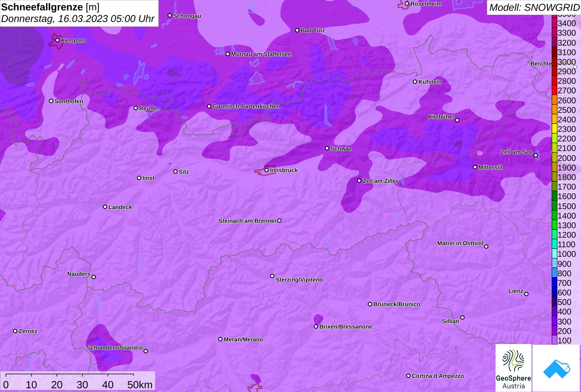581x392 pixels.
Task: Click the blue house-and-cloud logo
Action: tap(557, 368)
